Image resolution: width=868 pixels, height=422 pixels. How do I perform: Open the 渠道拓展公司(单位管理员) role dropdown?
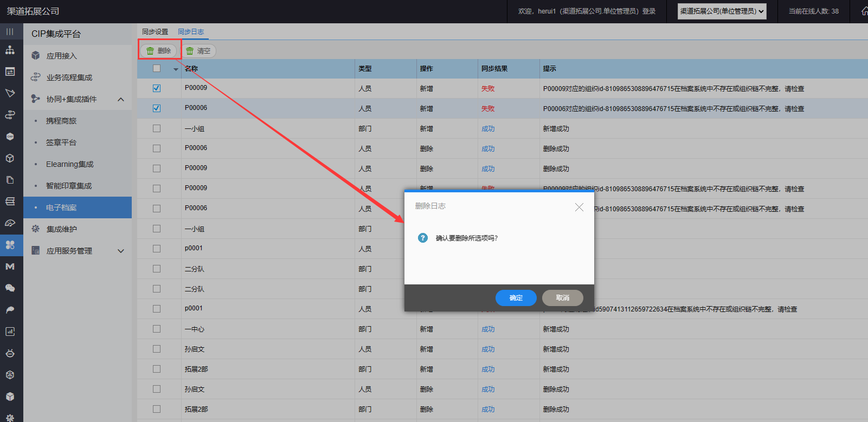(722, 11)
